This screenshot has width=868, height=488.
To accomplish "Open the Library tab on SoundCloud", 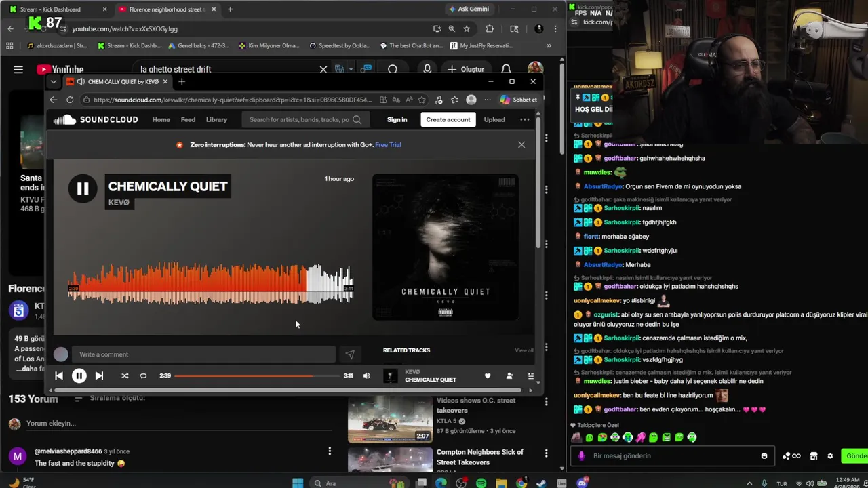I will pos(216,119).
